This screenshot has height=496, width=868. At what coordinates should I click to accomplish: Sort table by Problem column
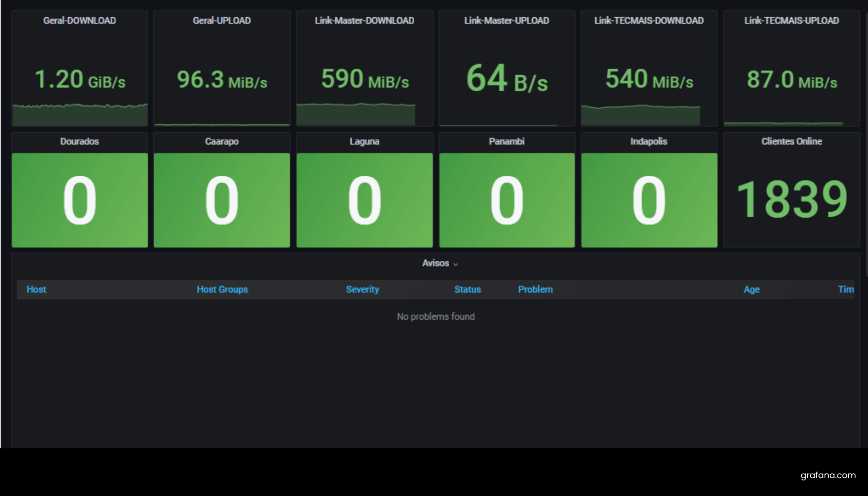point(535,289)
